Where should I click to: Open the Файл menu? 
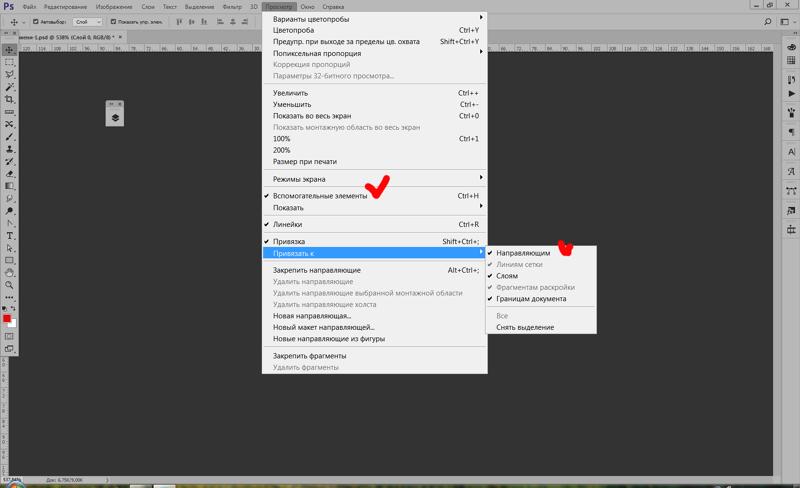(29, 7)
